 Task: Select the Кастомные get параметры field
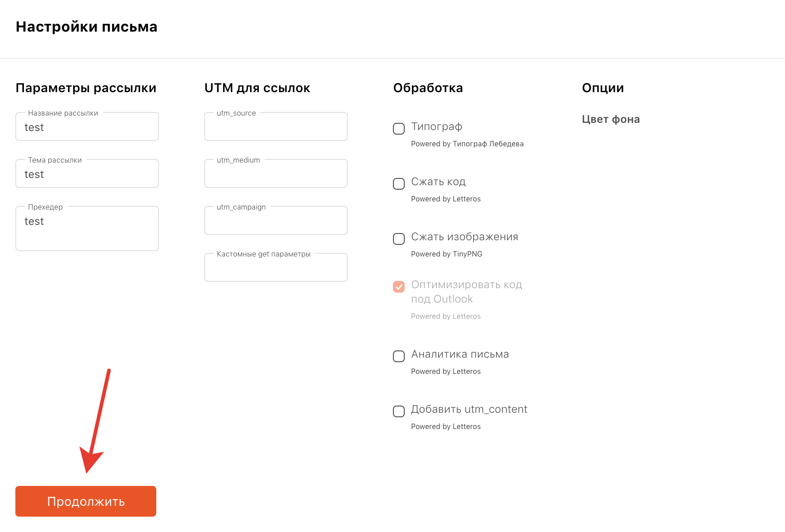(276, 267)
